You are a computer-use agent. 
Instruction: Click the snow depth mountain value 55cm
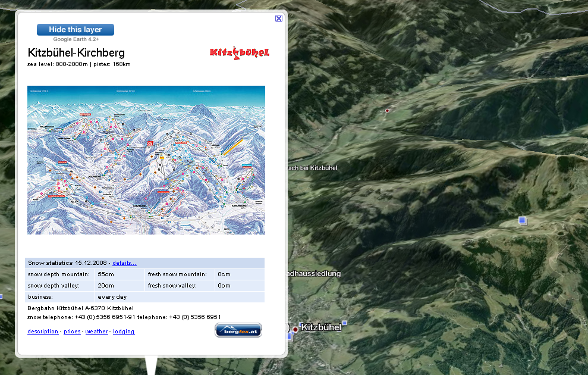tap(106, 274)
